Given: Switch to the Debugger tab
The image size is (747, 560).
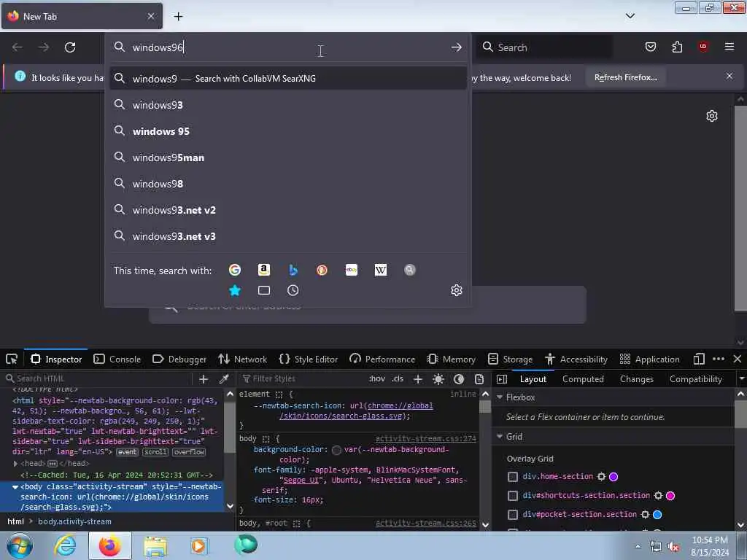Looking at the screenshot, I should pos(179,359).
